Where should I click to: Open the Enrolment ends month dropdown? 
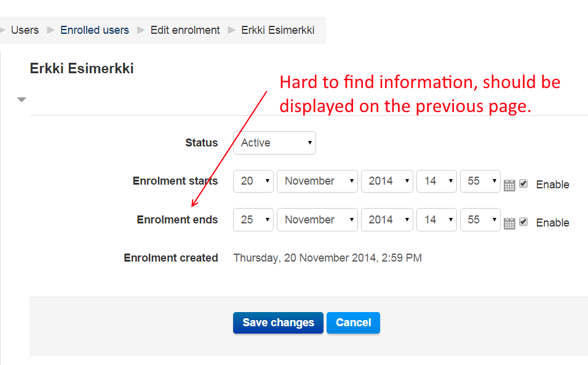tap(317, 220)
